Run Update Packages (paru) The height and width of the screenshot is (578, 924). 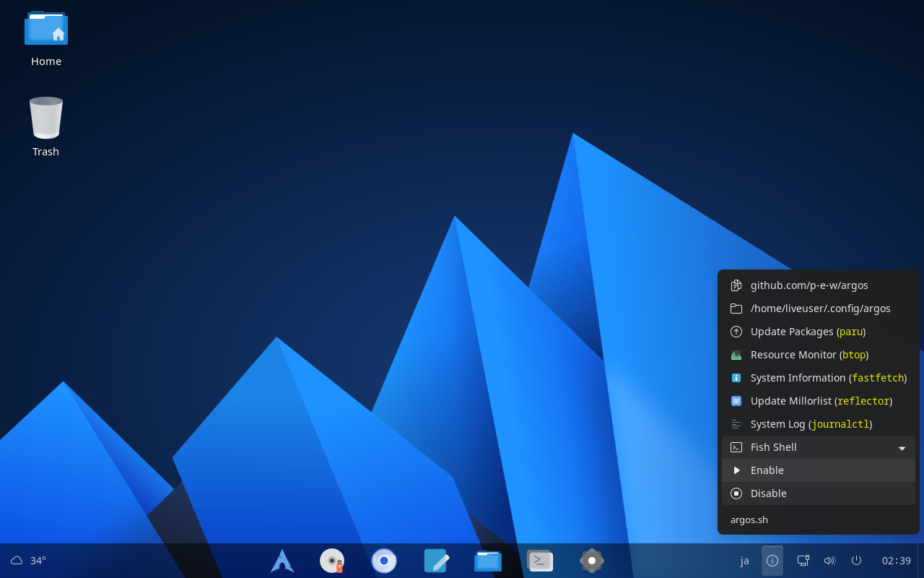819,332
